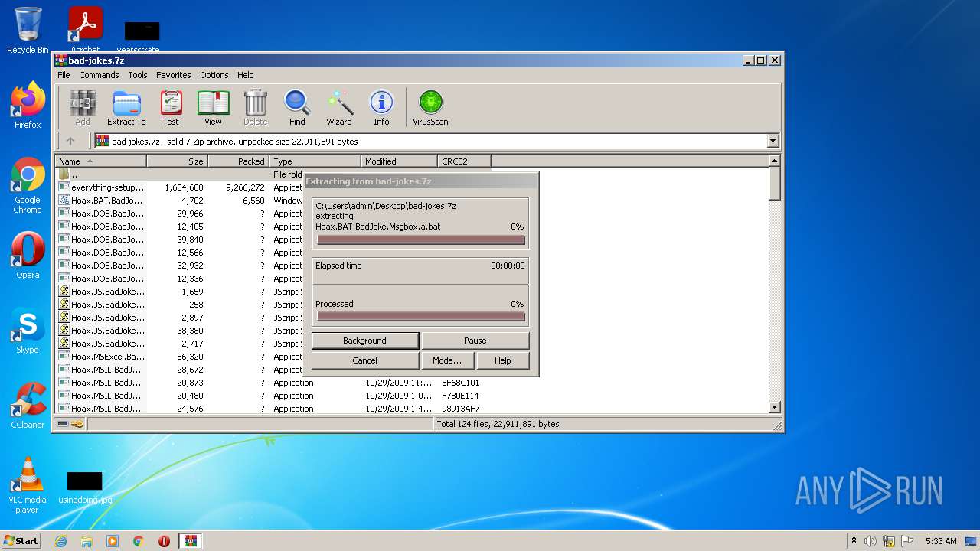Launch the Wizard wand icon
Image resolution: width=980 pixels, height=551 pixels.
339,108
